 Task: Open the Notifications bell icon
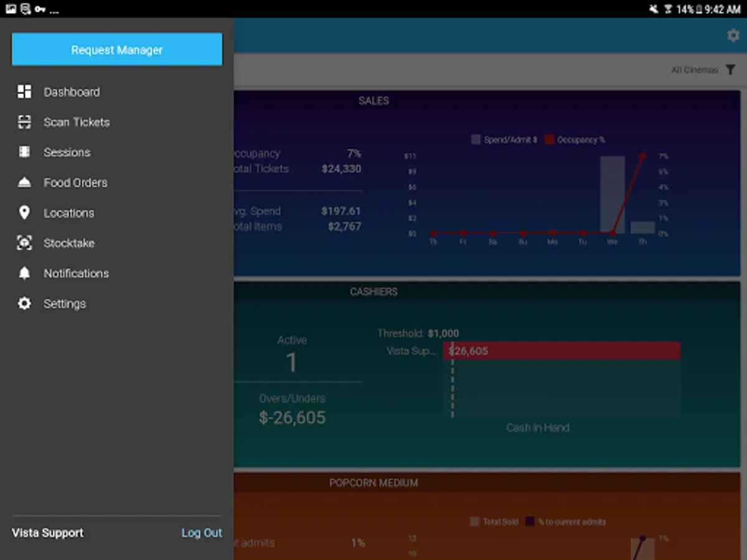pyautogui.click(x=24, y=273)
